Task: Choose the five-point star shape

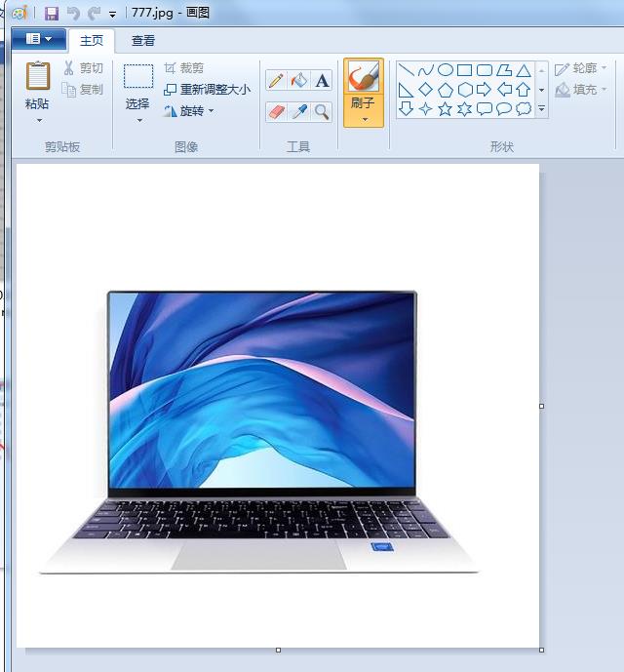Action: (x=446, y=109)
